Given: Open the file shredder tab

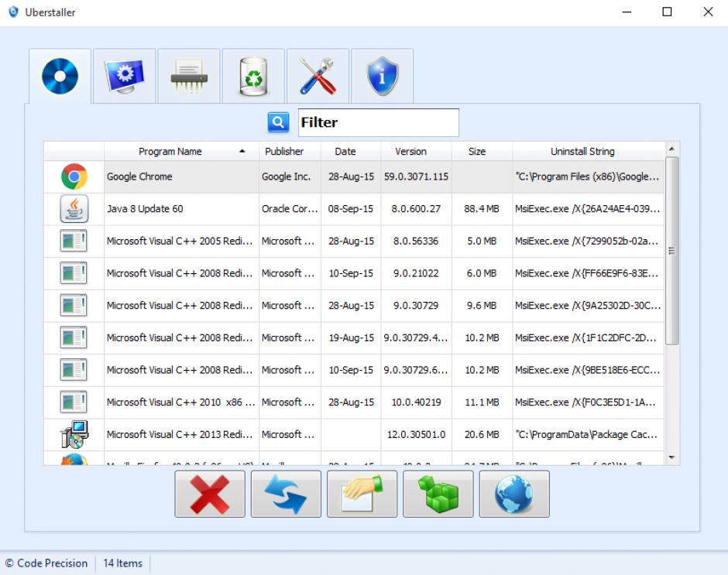Looking at the screenshot, I should pyautogui.click(x=189, y=76).
